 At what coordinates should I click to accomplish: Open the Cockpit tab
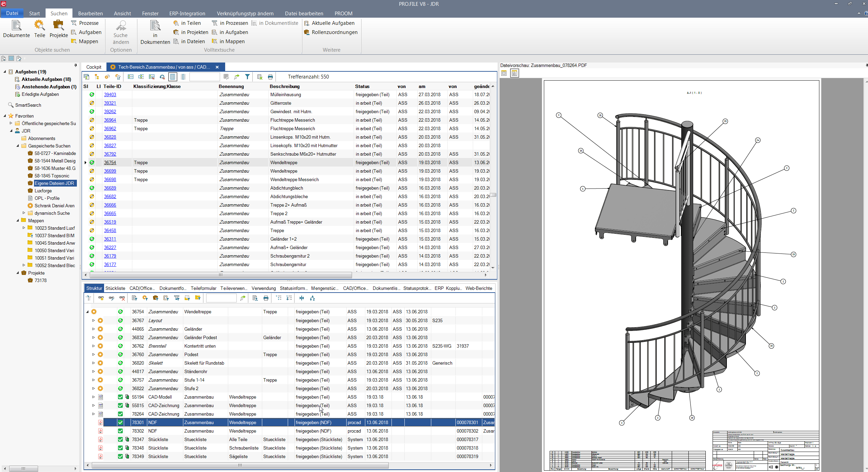click(94, 67)
